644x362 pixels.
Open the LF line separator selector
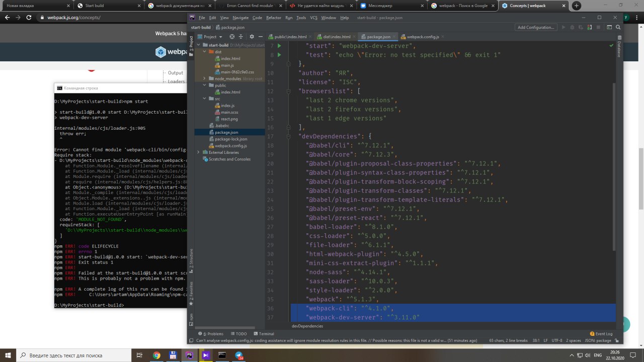545,340
